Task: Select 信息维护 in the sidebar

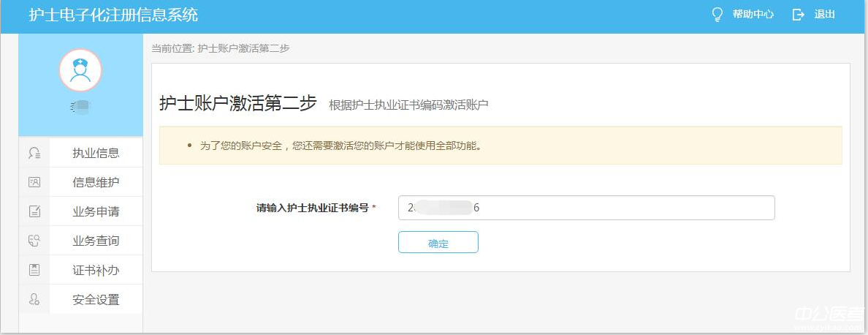Action: (x=96, y=182)
